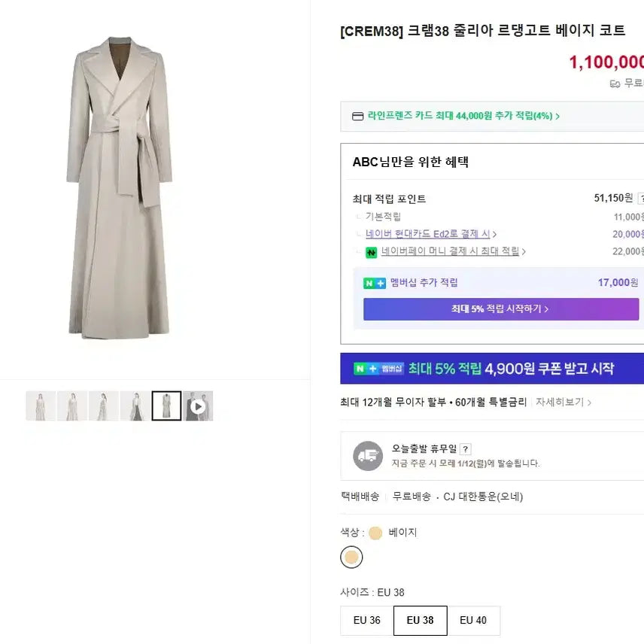Click the fourth product thumbnail
The image size is (644, 644).
(x=135, y=406)
